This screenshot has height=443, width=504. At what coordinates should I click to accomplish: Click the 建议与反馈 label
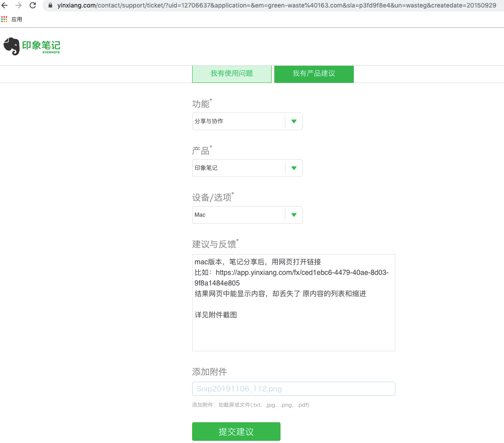click(x=215, y=244)
